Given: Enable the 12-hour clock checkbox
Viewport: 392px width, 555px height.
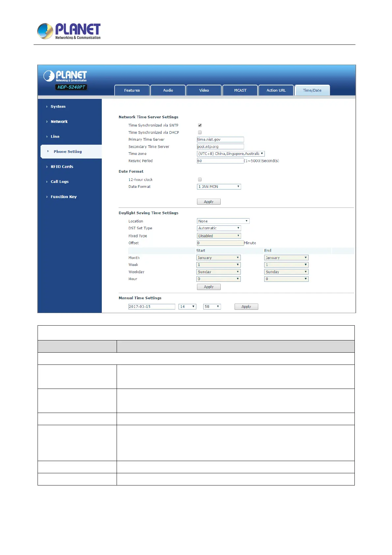Looking at the screenshot, I should point(200,180).
